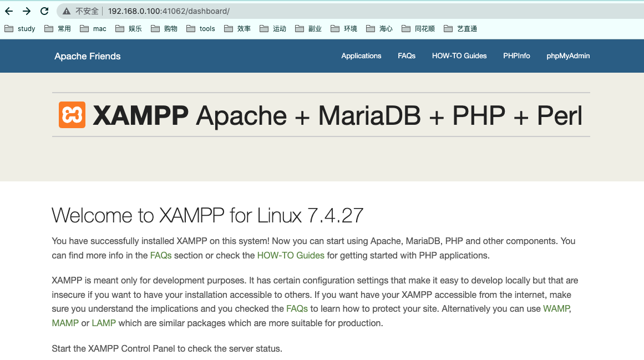Follow the MAMP link

[x=65, y=323]
